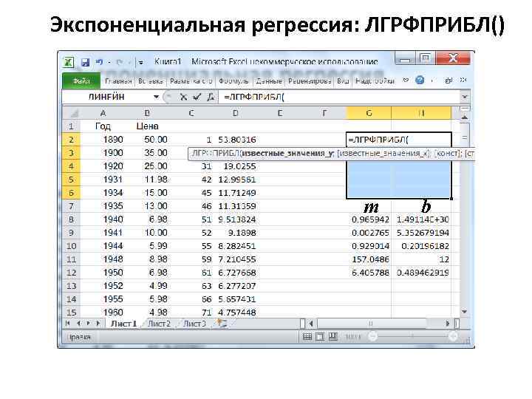
Task: Open the Данные ribbon tab
Action: tap(269, 81)
